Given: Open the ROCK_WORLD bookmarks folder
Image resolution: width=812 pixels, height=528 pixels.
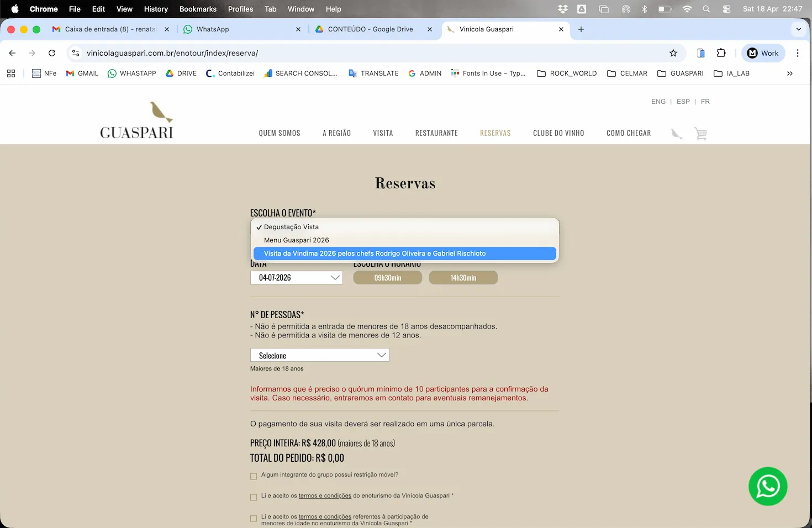Looking at the screenshot, I should point(567,73).
